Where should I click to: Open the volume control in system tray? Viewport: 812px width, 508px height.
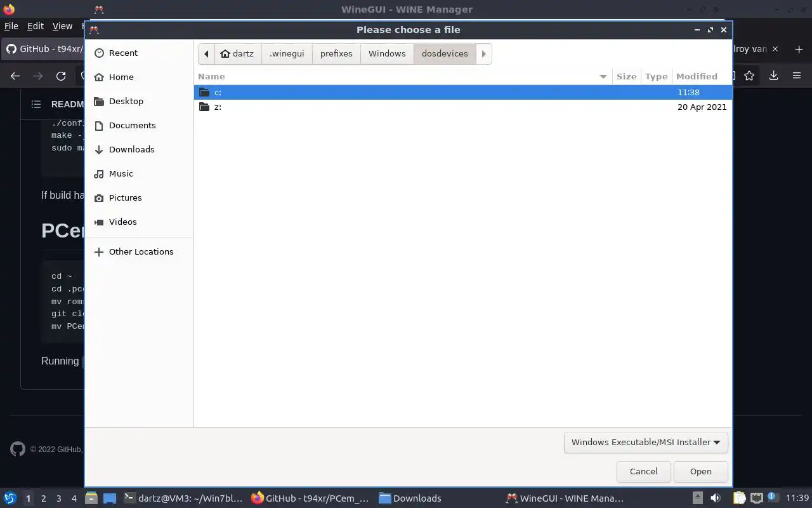click(x=716, y=498)
